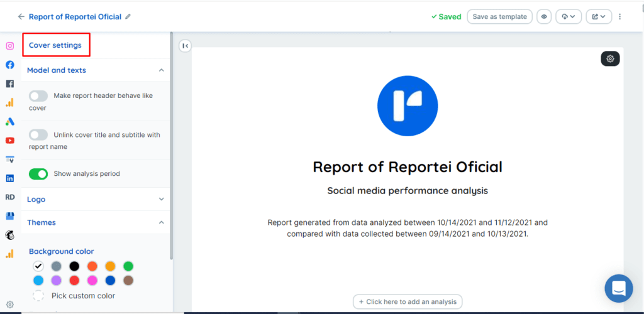644x314 pixels.
Task: Select the red background color
Action: point(74,281)
